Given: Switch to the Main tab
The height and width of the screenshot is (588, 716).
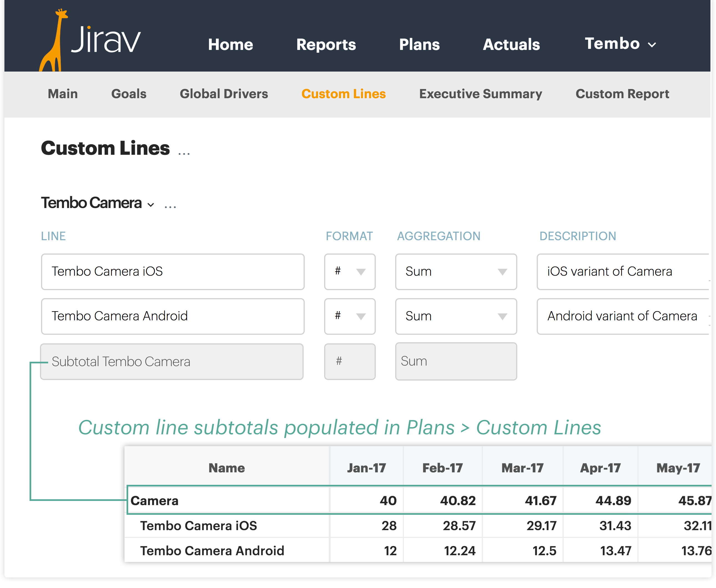Looking at the screenshot, I should point(63,94).
